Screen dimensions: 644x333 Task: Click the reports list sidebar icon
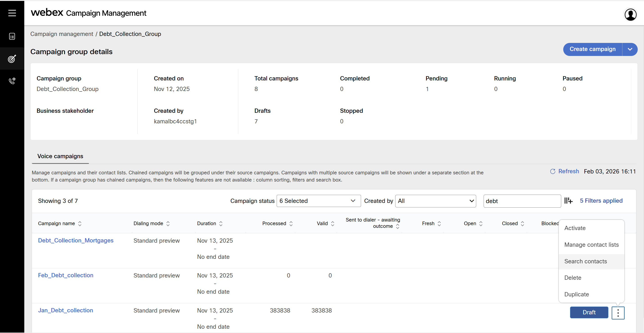coord(12,36)
